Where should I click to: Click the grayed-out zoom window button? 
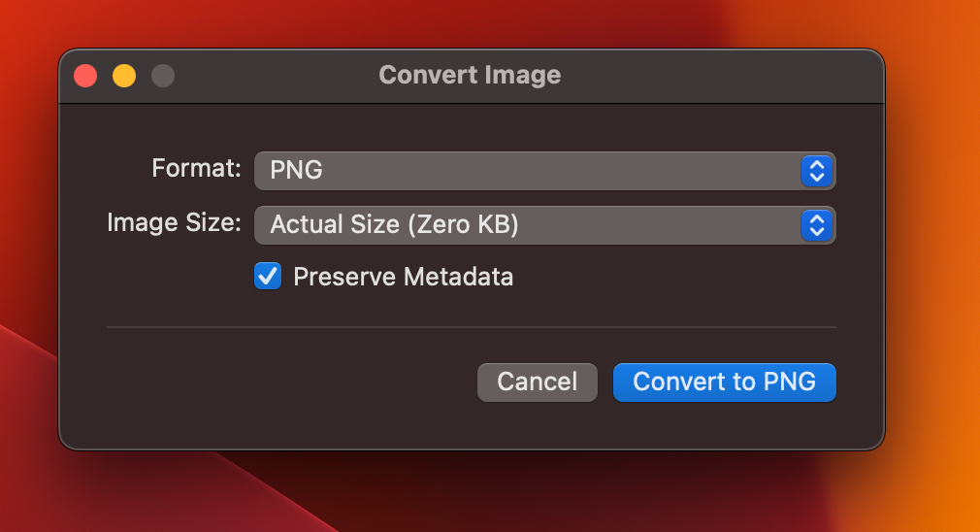(163, 77)
